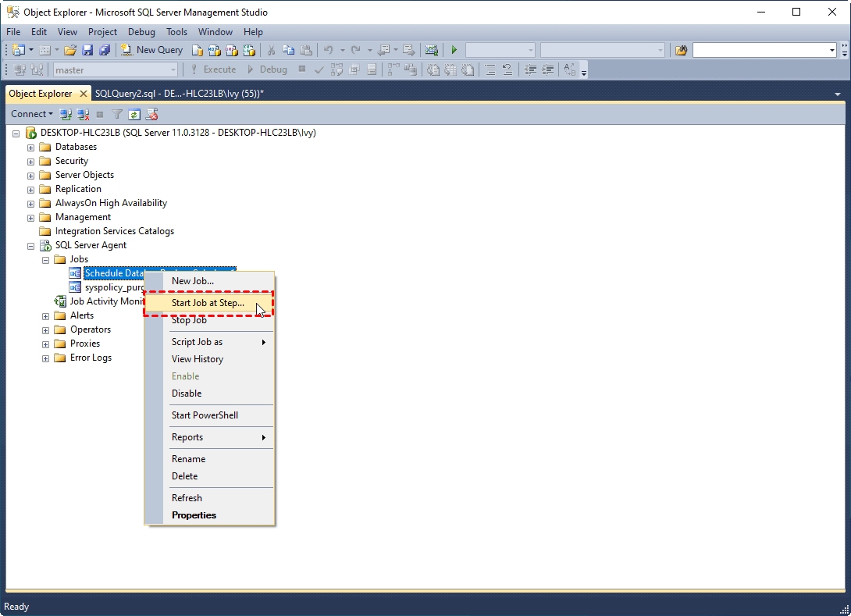851x616 pixels.
Task: Expand the Server Objects folder
Action: click(x=31, y=176)
